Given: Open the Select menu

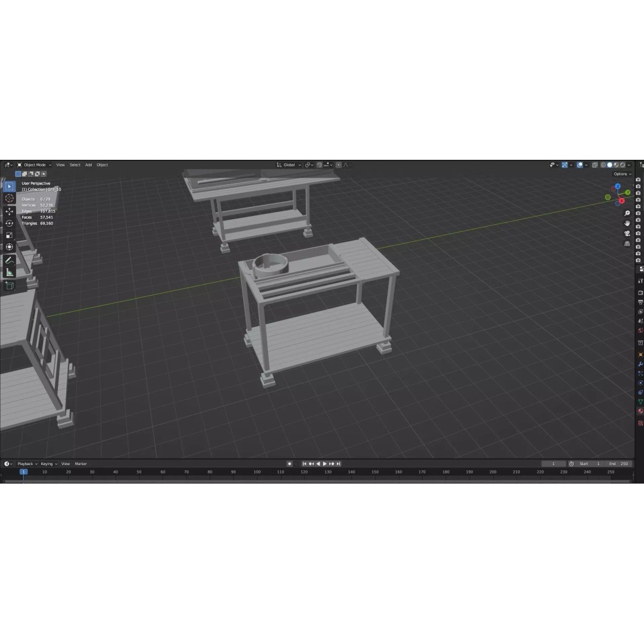Looking at the screenshot, I should (x=75, y=165).
